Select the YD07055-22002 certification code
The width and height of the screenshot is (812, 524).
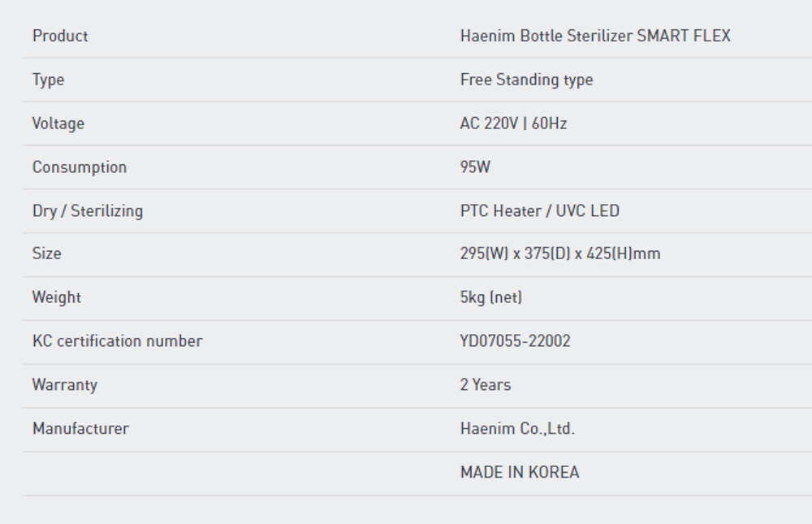[515, 341]
